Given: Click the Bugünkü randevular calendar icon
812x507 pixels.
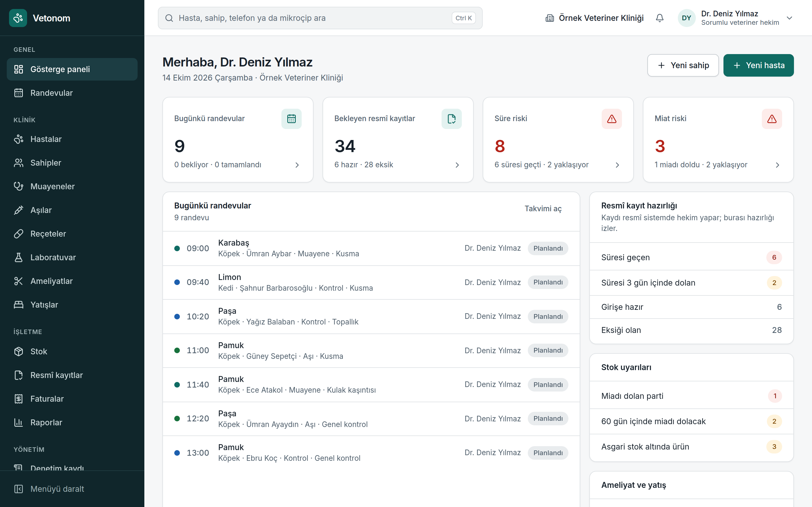Looking at the screenshot, I should (291, 119).
